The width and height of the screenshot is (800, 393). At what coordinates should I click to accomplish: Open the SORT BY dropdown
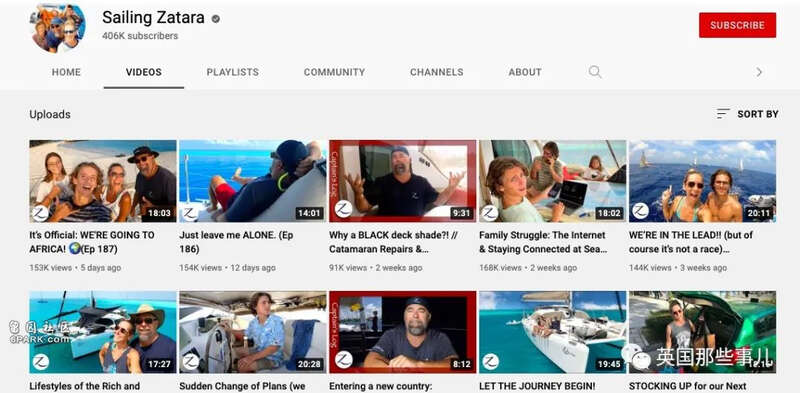click(747, 114)
